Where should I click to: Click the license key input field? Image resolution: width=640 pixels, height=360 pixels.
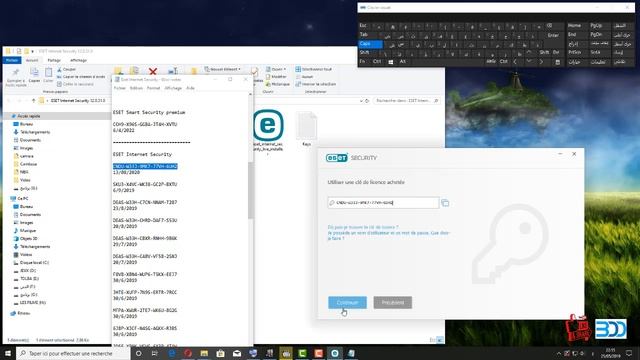[x=383, y=202]
